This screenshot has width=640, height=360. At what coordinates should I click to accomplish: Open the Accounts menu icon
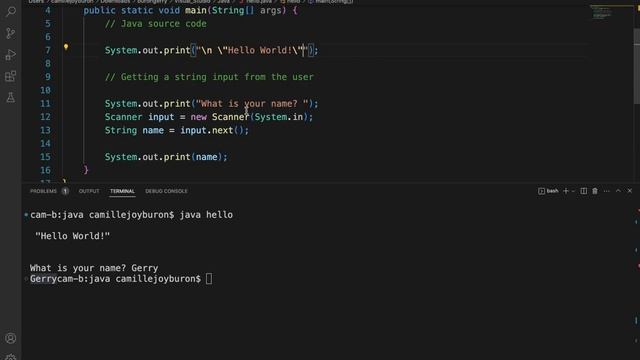click(x=11, y=338)
